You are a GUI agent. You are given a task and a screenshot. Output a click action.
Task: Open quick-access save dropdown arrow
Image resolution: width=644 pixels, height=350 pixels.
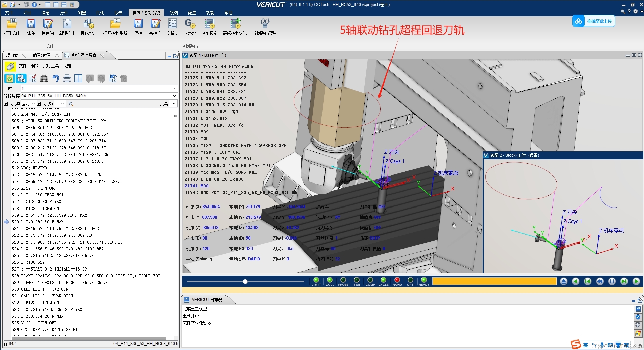(19, 5)
